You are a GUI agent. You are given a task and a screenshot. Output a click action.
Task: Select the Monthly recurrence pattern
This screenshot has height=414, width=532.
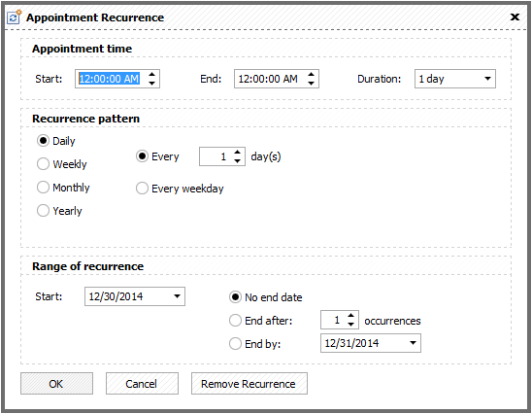coord(63,188)
